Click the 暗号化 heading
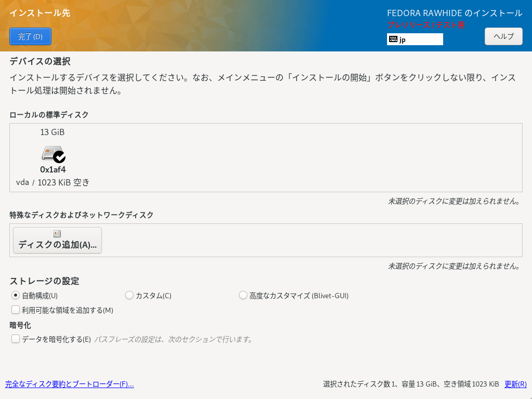This screenshot has height=399, width=532. (x=20, y=326)
